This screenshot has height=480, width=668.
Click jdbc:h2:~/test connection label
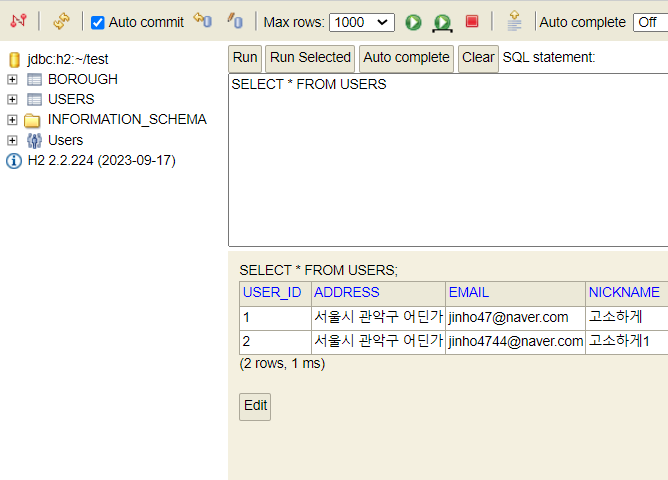68,59
